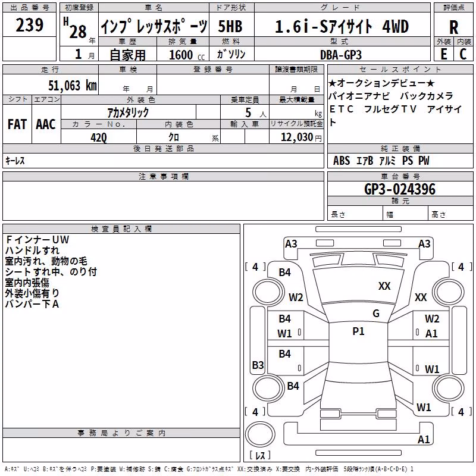
Task: Select the 登録番号 header
Action: pyautogui.click(x=213, y=69)
